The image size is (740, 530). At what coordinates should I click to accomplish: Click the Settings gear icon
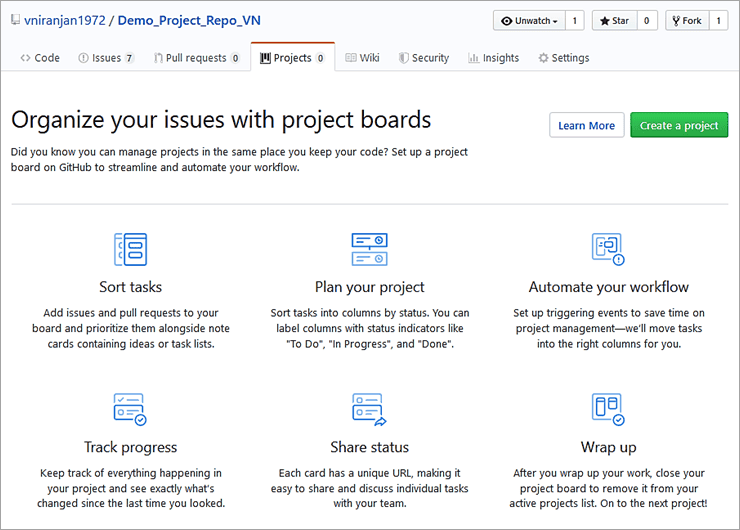coord(544,58)
